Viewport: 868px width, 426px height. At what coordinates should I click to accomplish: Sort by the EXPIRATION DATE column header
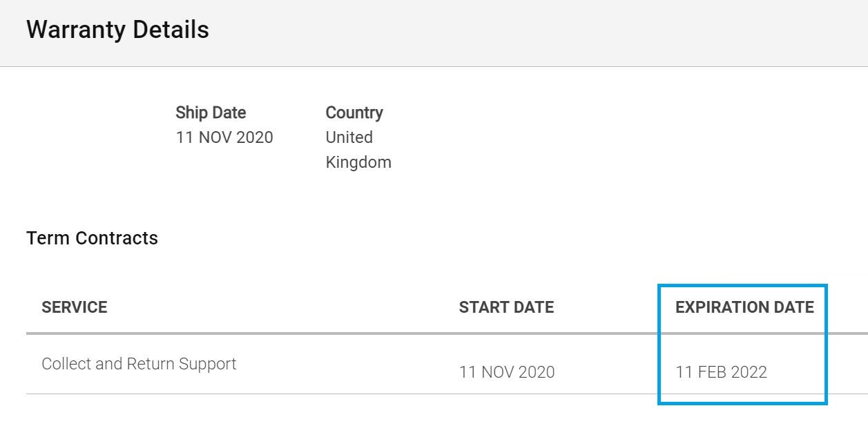click(x=744, y=307)
